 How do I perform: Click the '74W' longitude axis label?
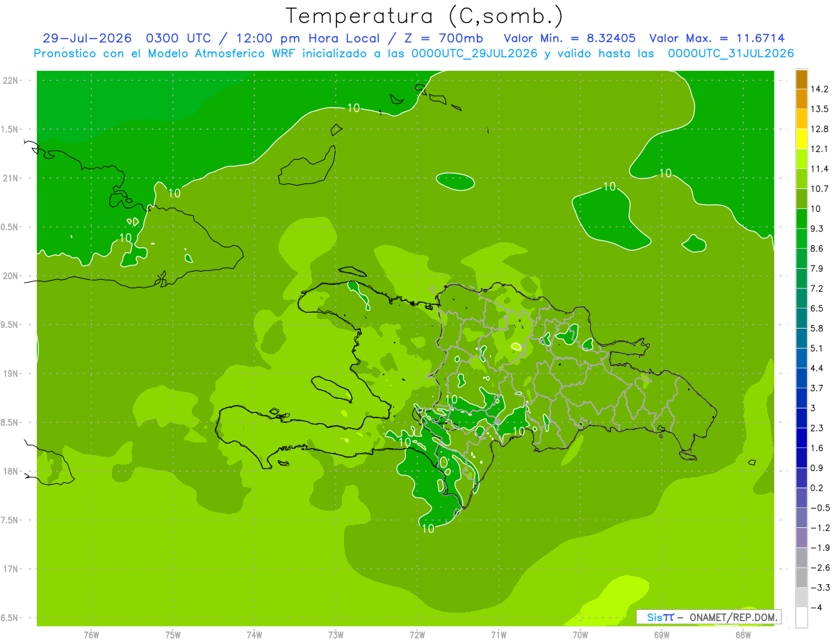pyautogui.click(x=254, y=634)
